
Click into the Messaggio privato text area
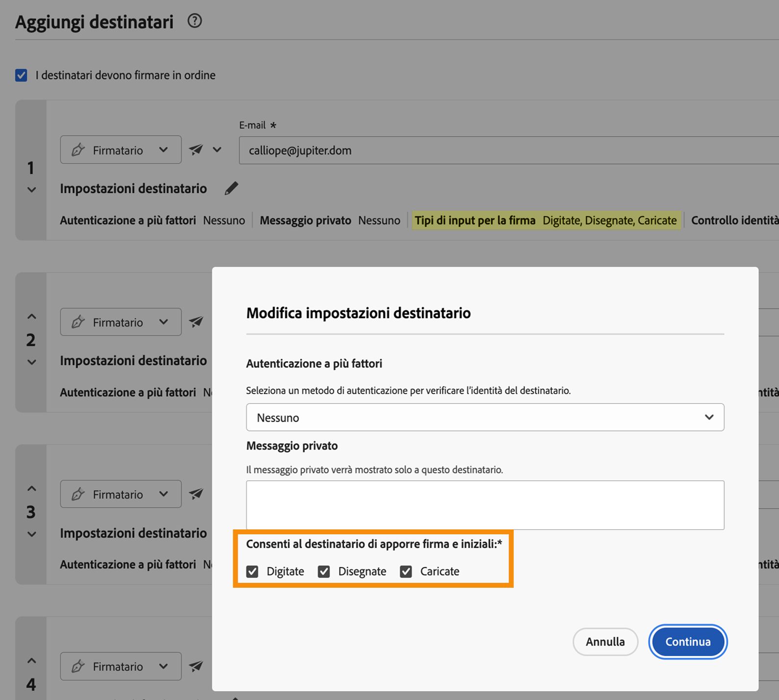tap(485, 505)
